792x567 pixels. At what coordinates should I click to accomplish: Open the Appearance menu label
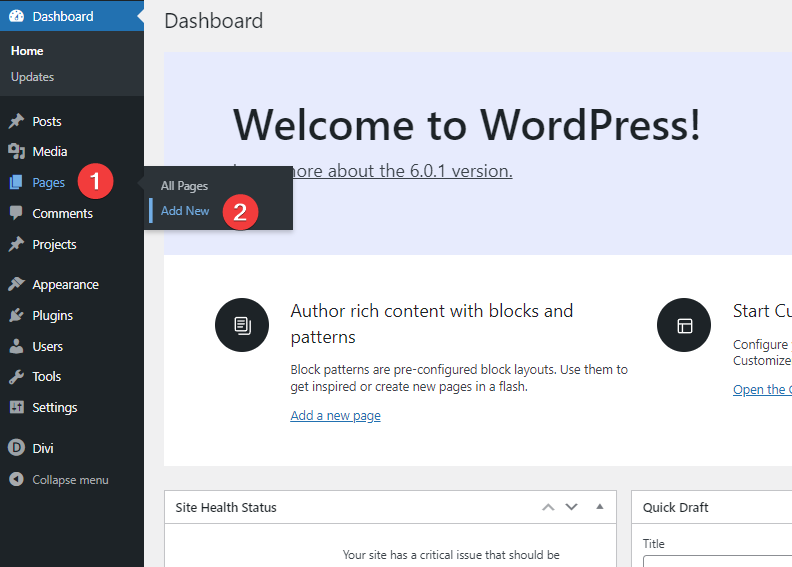pyautogui.click(x=66, y=285)
